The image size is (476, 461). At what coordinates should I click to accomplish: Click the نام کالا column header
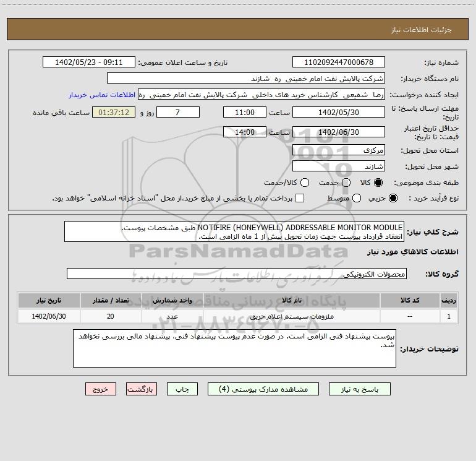291,301
